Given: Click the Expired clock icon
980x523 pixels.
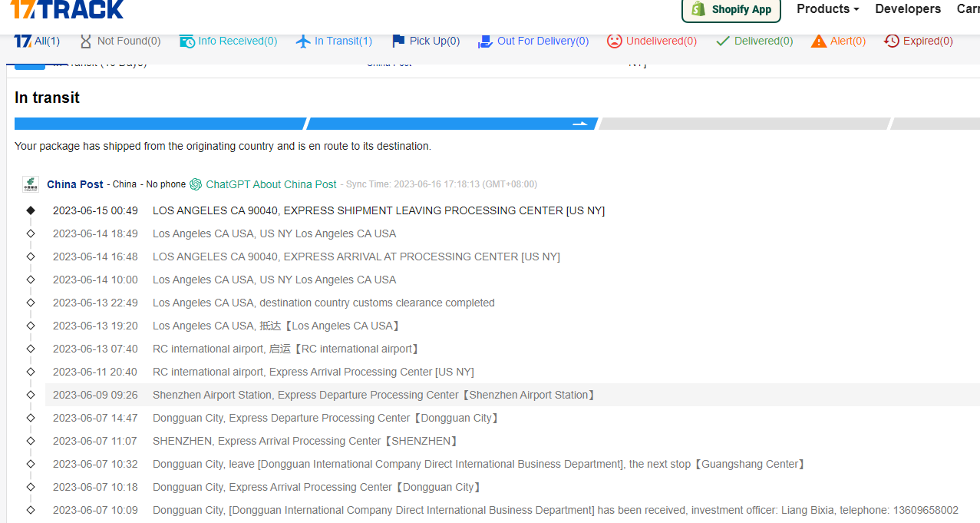Looking at the screenshot, I should (x=891, y=41).
